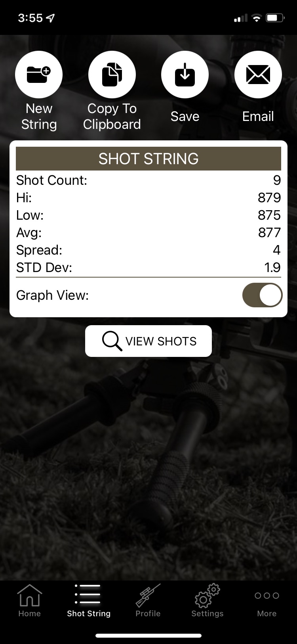
Task: Click the battery icon in status bar
Action: (275, 18)
